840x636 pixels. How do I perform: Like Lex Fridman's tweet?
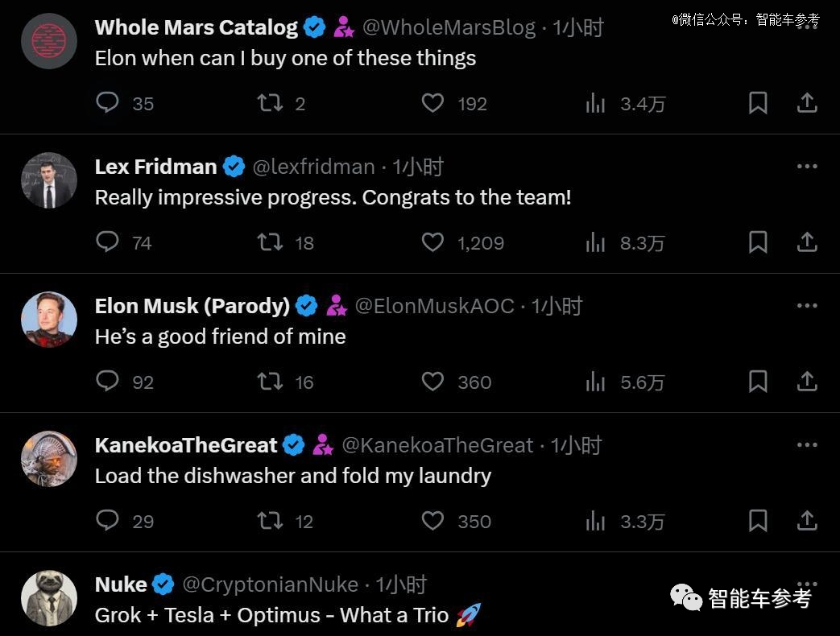[433, 242]
